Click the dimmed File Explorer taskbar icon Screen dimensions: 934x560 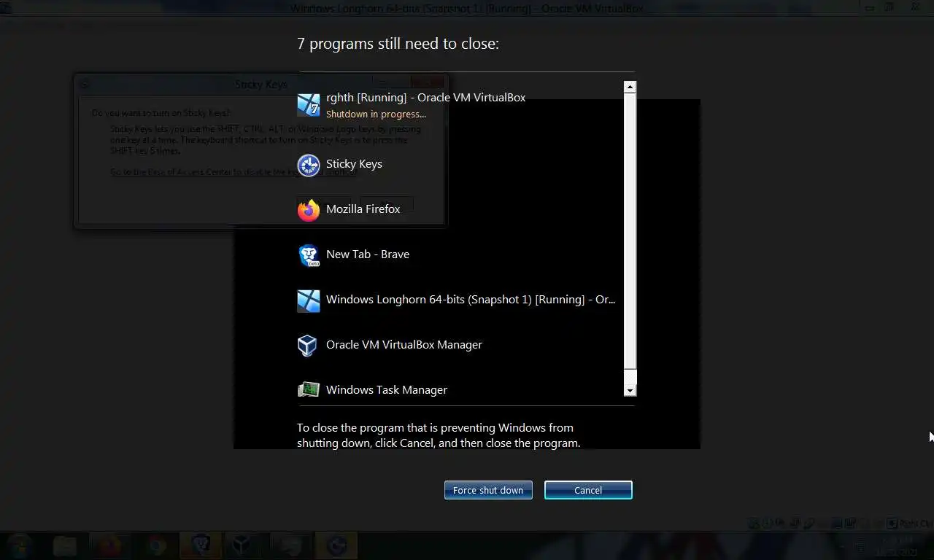[x=65, y=545]
